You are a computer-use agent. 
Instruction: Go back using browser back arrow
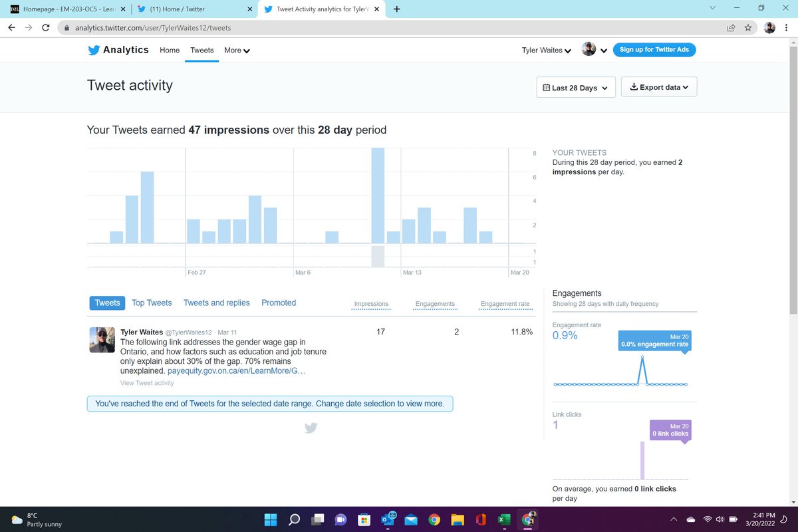(x=12, y=28)
